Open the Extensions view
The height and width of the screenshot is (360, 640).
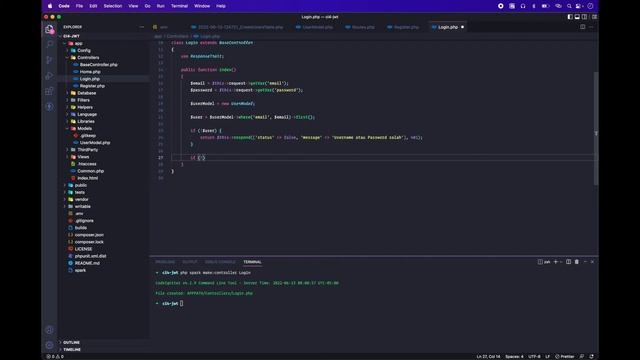[x=49, y=91]
